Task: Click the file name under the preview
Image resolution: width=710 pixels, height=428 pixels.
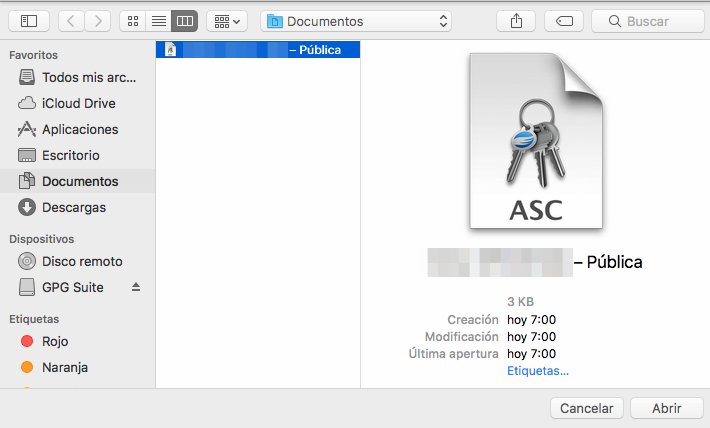Action: pos(535,262)
